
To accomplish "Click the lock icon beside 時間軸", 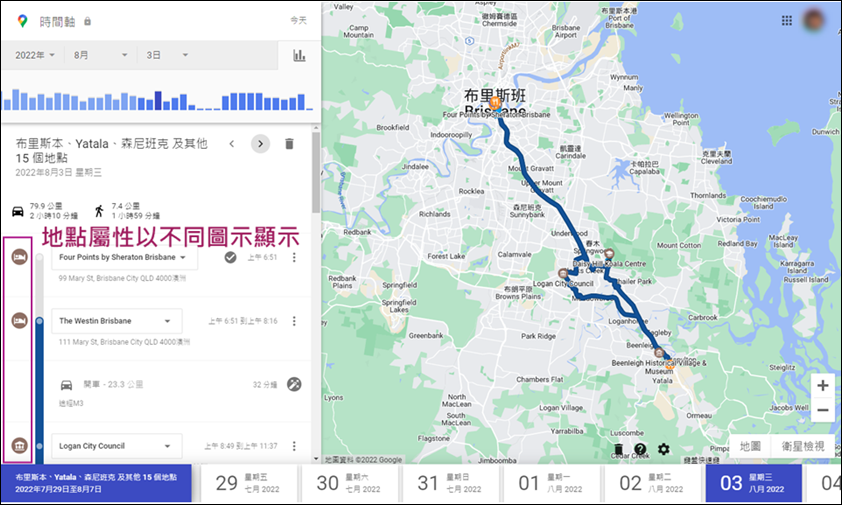I will click(88, 21).
